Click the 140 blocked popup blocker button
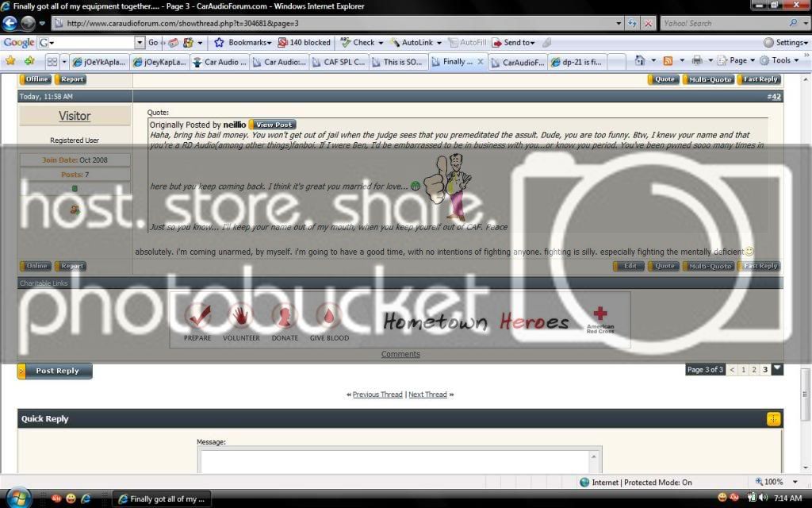Screen dimensions: 812x508 point(304,43)
